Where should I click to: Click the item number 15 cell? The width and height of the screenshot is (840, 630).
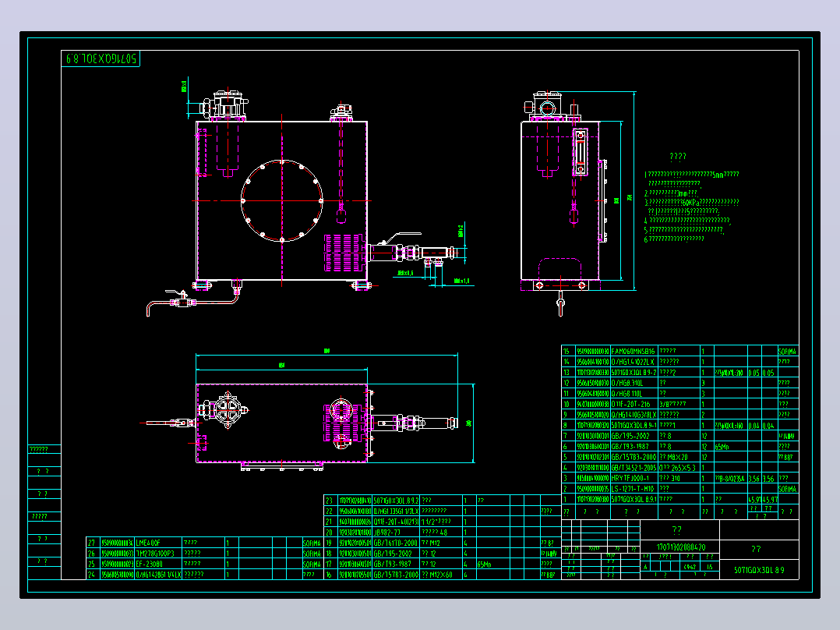(x=568, y=351)
